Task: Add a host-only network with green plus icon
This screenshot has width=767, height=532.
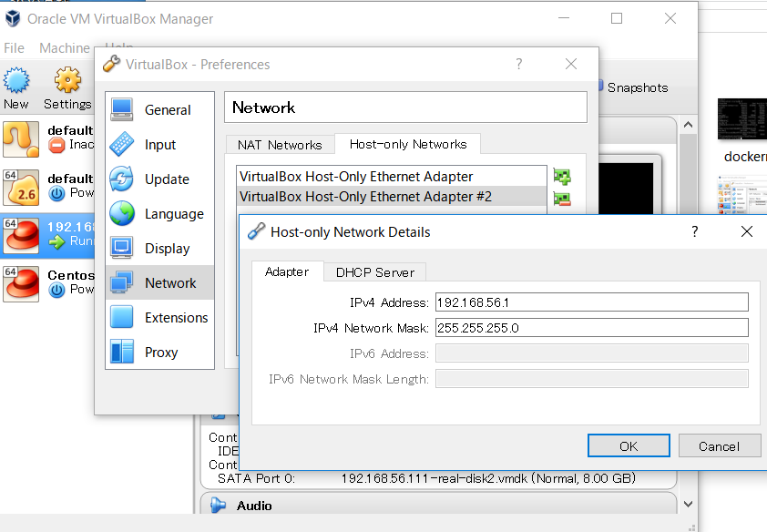Action: [562, 177]
